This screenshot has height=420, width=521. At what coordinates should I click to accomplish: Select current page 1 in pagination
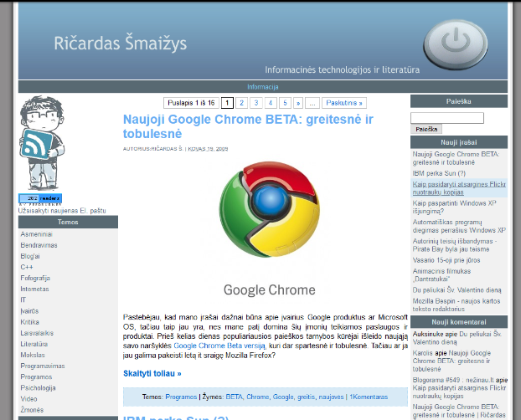(x=227, y=103)
